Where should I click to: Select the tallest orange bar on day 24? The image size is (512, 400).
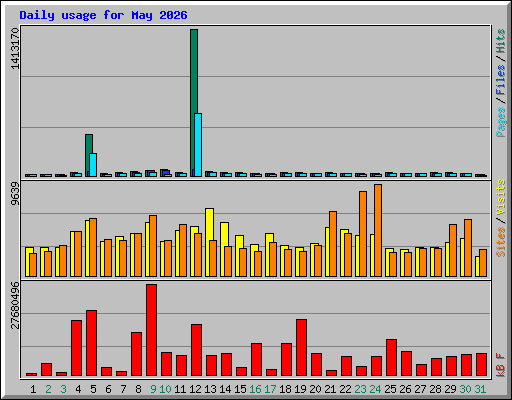pos(378,230)
